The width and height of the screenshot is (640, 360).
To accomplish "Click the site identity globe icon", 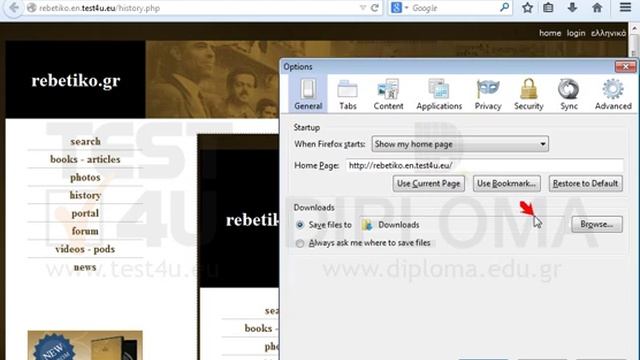I will click(x=31, y=8).
